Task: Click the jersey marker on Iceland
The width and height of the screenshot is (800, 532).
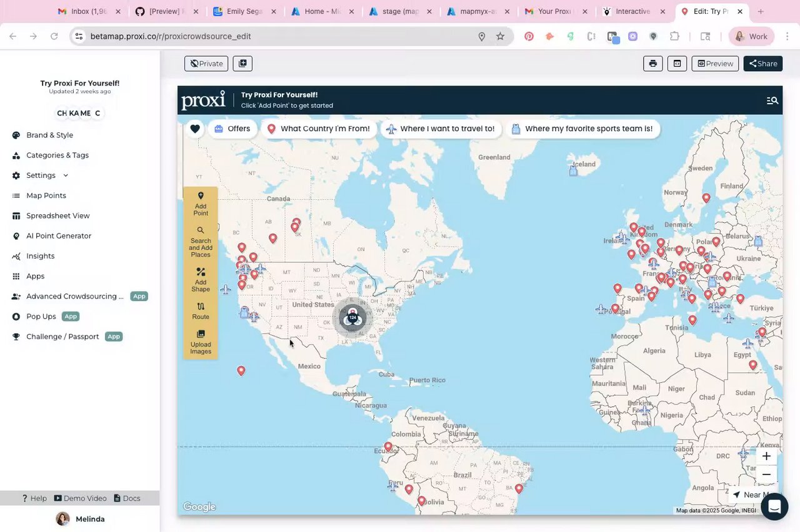Action: (x=574, y=170)
